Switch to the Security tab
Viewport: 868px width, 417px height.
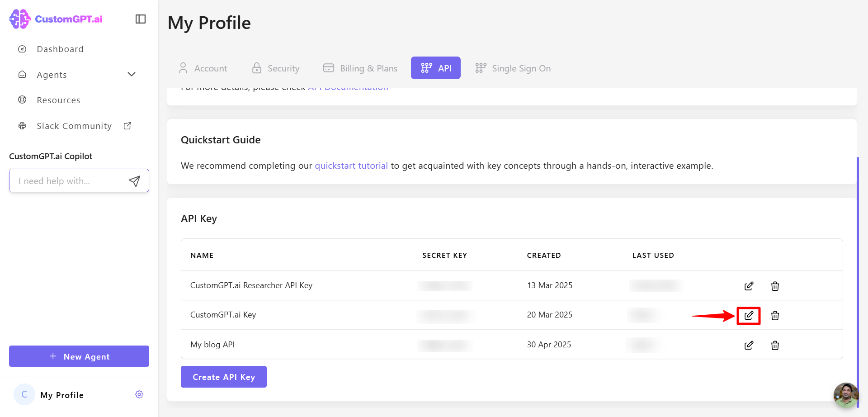276,68
